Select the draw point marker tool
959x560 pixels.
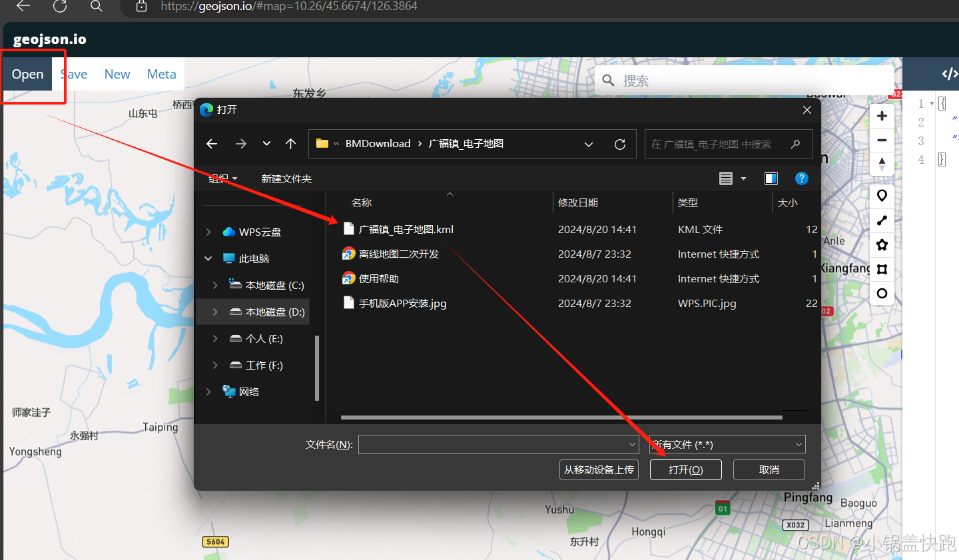click(x=882, y=196)
